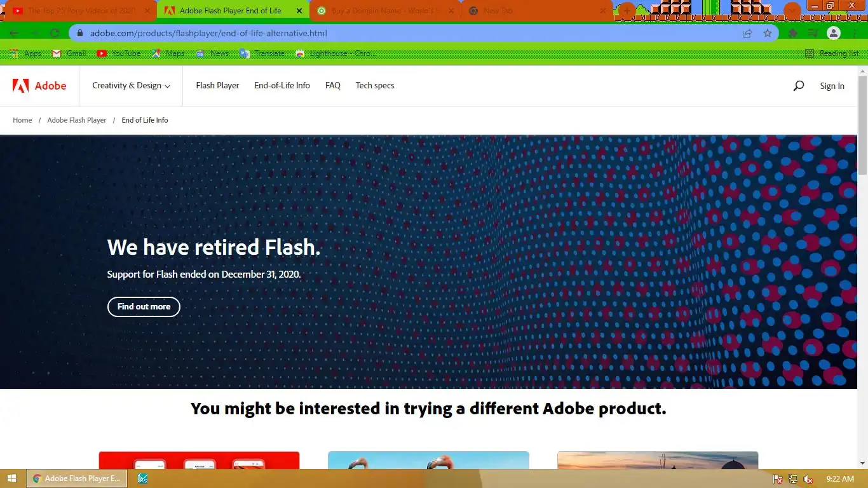The image size is (868, 488).
Task: Open the Reading list
Action: click(x=831, y=53)
